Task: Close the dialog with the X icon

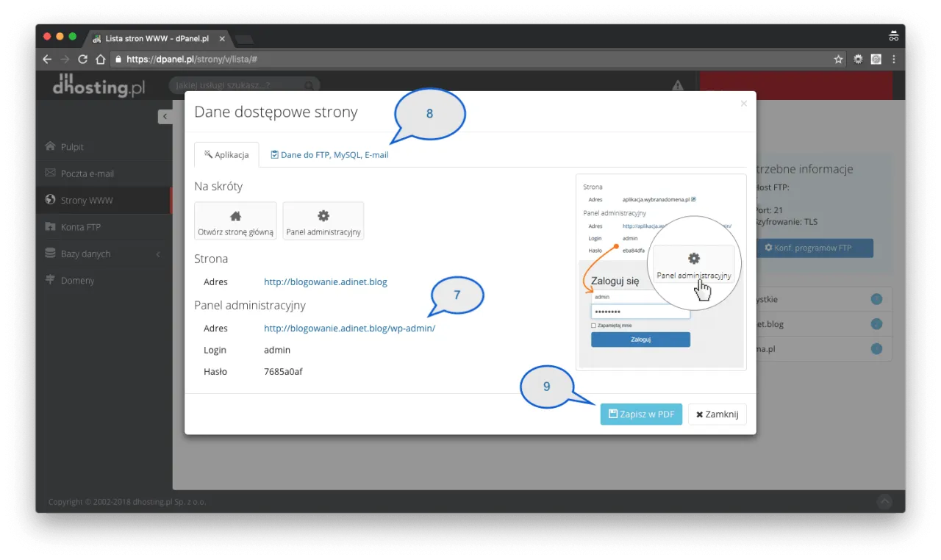Action: (743, 104)
